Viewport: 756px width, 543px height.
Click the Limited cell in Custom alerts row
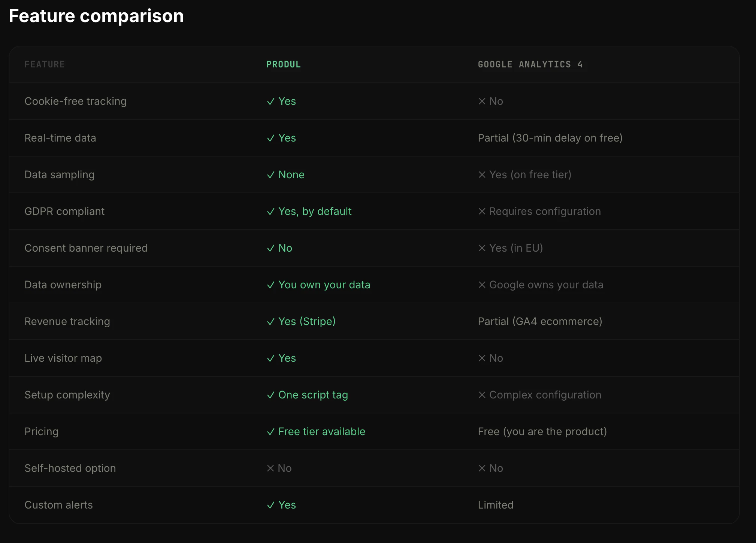(x=495, y=505)
